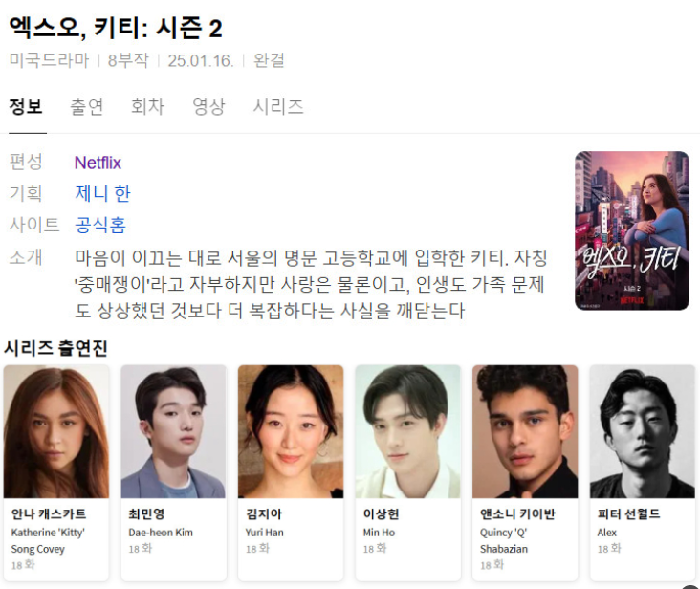700x589 pixels.
Task: Click the name 피터 선월드
Action: [x=628, y=514]
